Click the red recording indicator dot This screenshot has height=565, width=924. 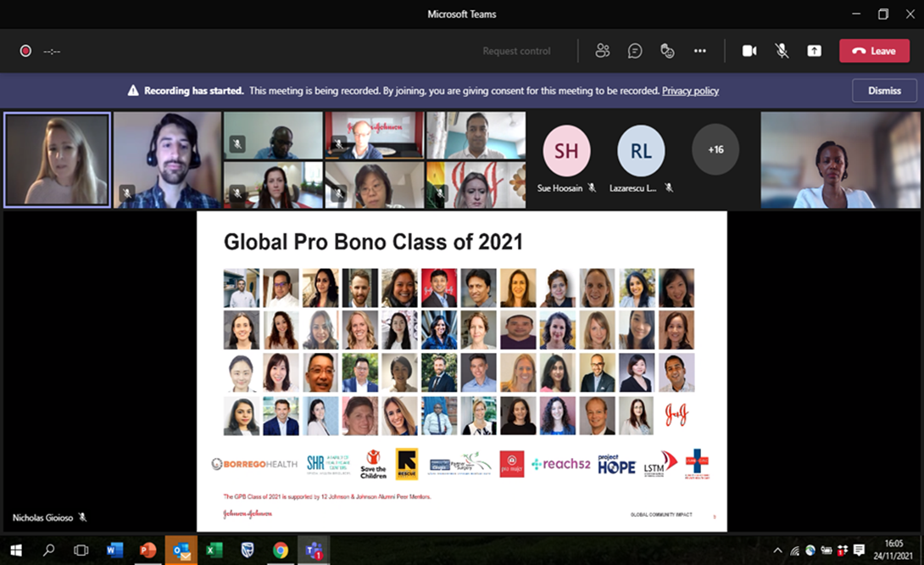[24, 51]
